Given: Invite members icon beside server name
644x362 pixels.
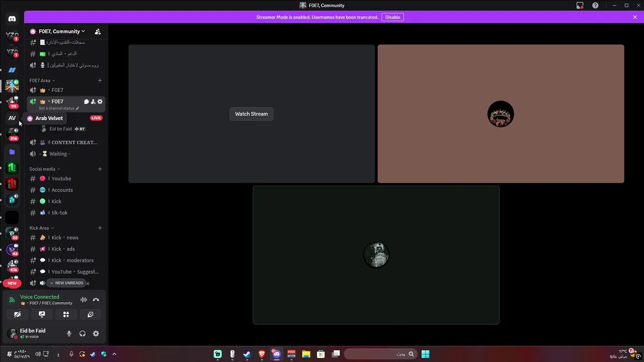Looking at the screenshot, I should (98, 31).
